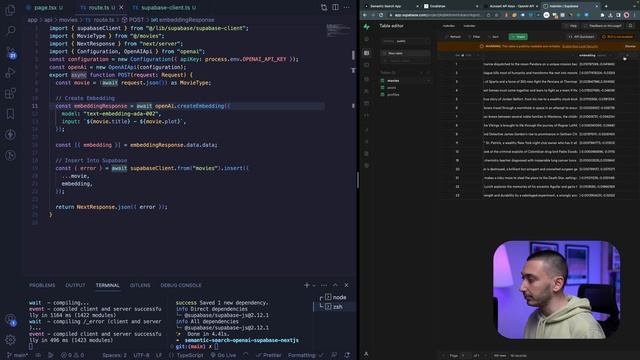This screenshot has height=360, width=640.
Task: Open Source Control view with badge
Action: click(11, 53)
